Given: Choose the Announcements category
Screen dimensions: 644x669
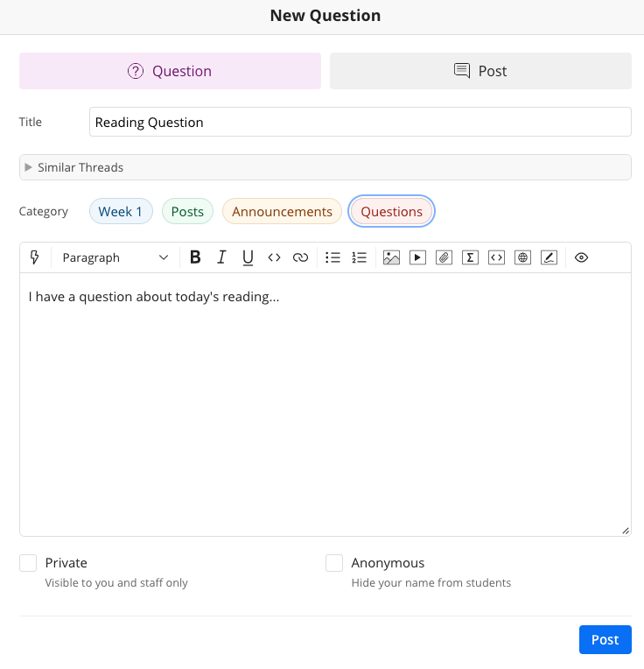Looking at the screenshot, I should pyautogui.click(x=282, y=212).
